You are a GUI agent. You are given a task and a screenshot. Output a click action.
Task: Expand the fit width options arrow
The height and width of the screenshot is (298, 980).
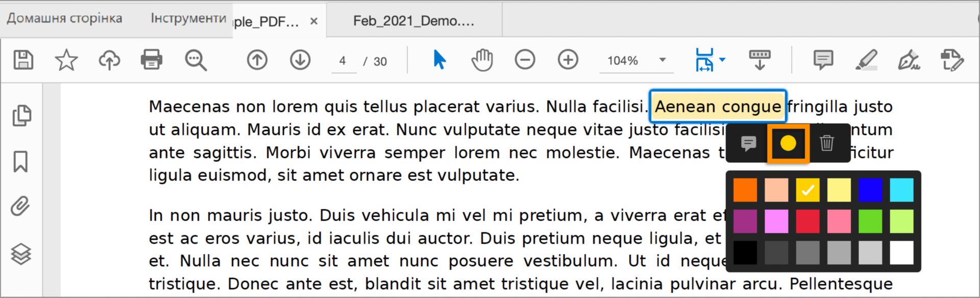[x=722, y=60]
